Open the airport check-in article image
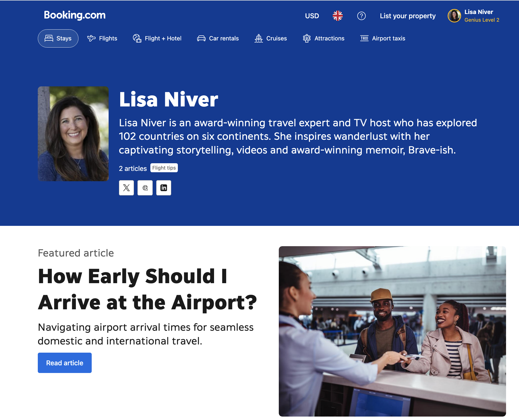519x420 pixels. [392, 331]
